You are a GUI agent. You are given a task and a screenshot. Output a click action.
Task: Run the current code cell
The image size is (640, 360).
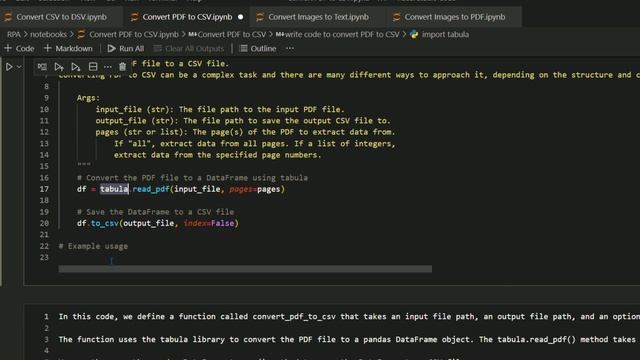tap(9, 67)
